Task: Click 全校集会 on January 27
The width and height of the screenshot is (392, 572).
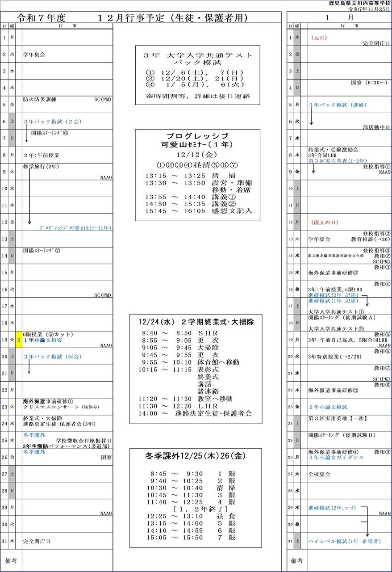Action: pos(319,474)
